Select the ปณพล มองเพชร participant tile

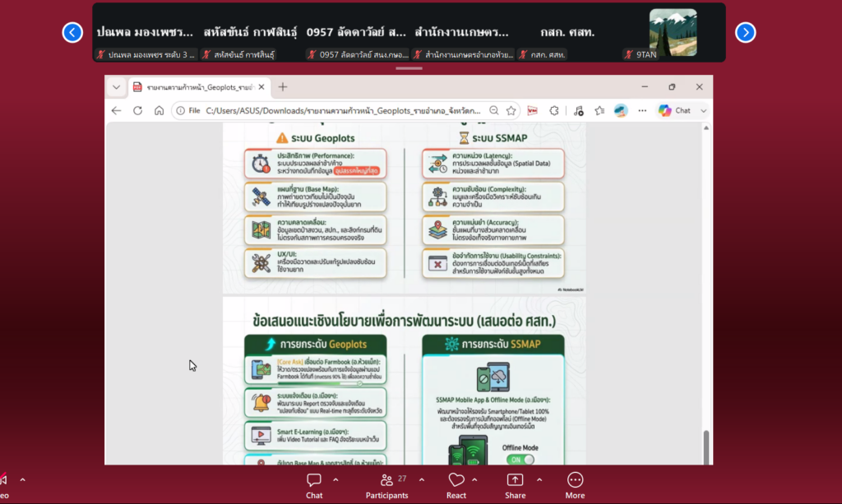(145, 32)
